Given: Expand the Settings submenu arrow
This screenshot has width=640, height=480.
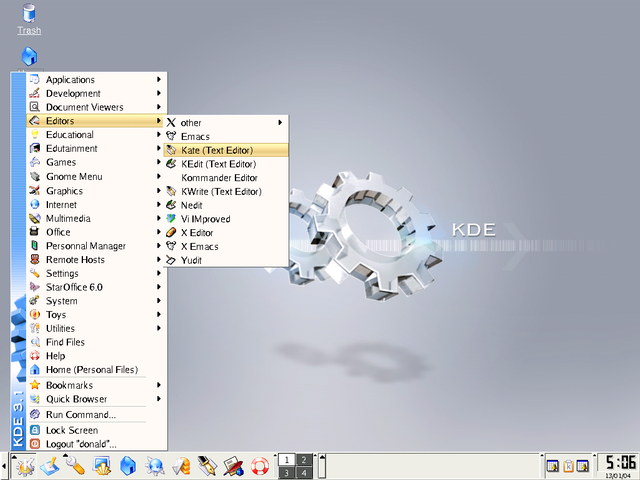Looking at the screenshot, I should pyautogui.click(x=159, y=273).
